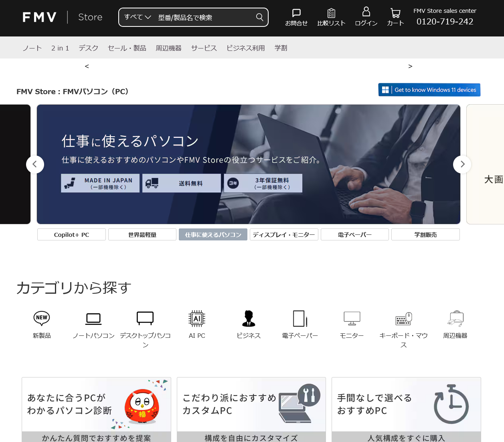504x442 pixels.
Task: Open the 2 in 1 menu
Action: 60,48
